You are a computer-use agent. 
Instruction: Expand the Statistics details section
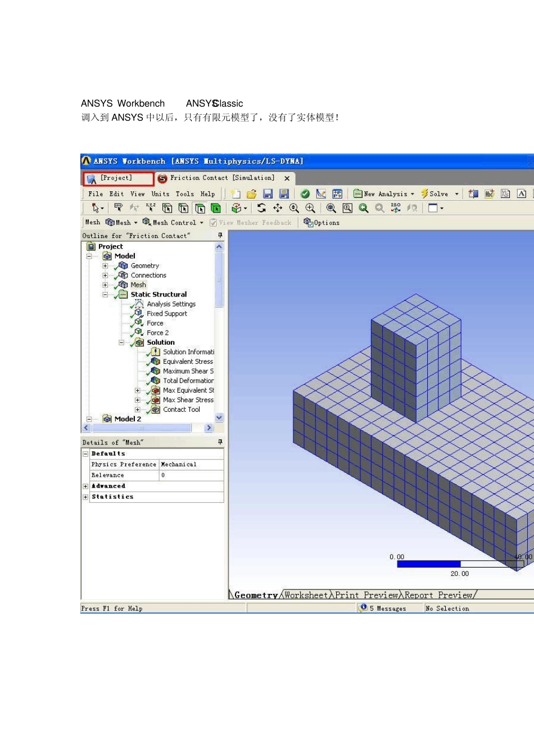(85, 497)
